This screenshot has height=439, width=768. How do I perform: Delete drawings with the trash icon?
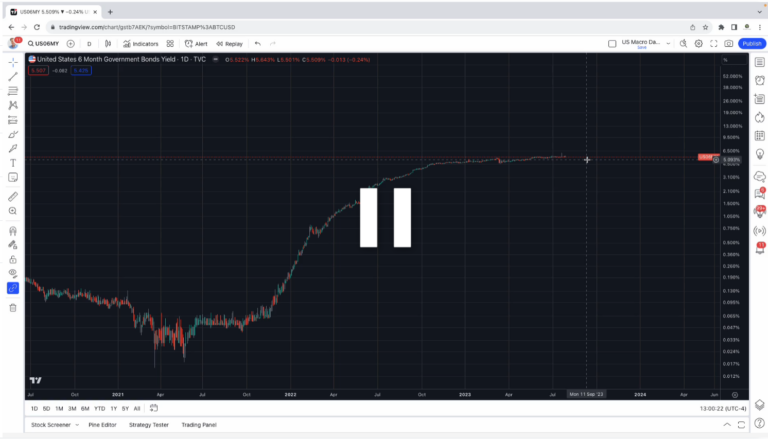13,307
